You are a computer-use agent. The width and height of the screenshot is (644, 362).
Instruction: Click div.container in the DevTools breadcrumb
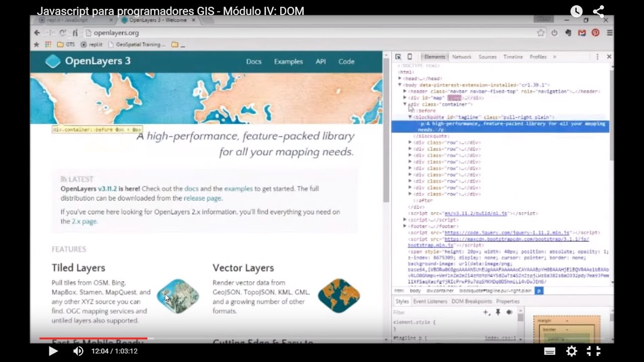tap(440, 291)
